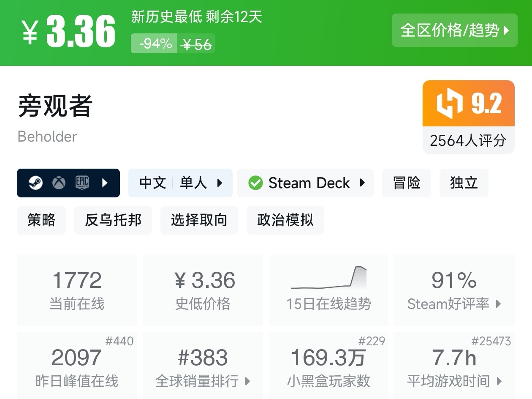
Task: Select the 反乌托邦 dystopia tag
Action: click(113, 220)
